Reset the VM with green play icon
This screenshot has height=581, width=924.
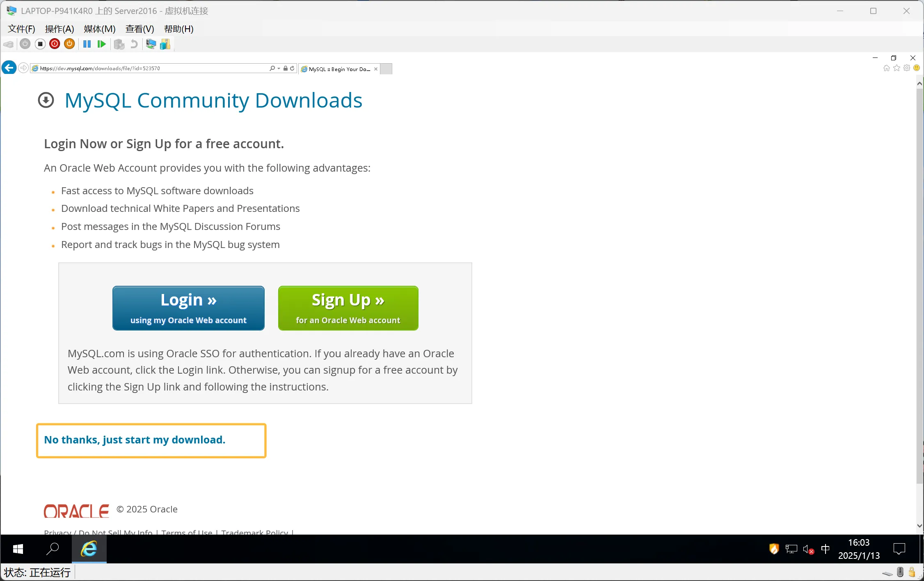[102, 44]
